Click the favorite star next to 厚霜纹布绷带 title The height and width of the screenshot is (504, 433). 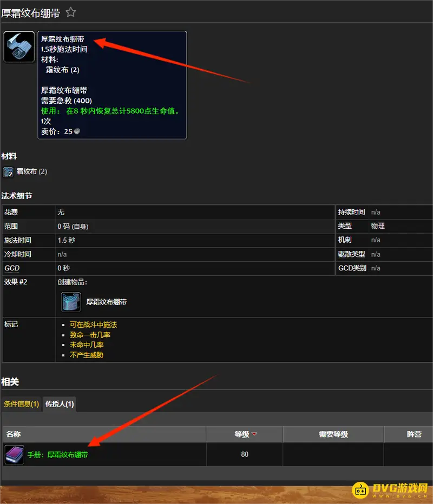pyautogui.click(x=71, y=12)
